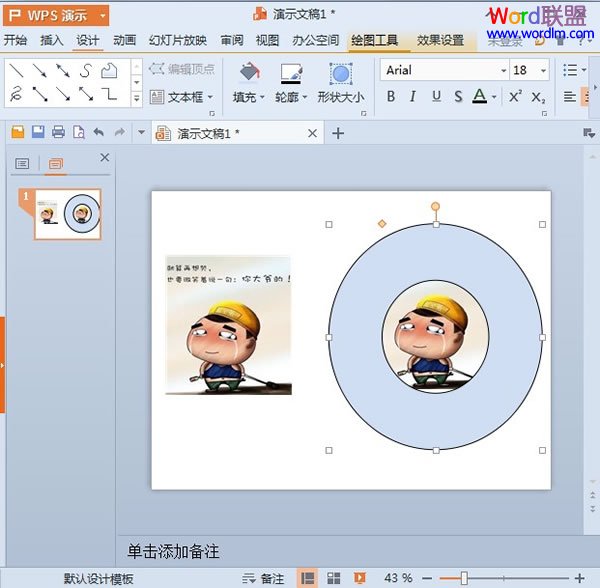This screenshot has width=600, height=588.
Task: Open the Arial font name dropdown
Action: click(504, 70)
